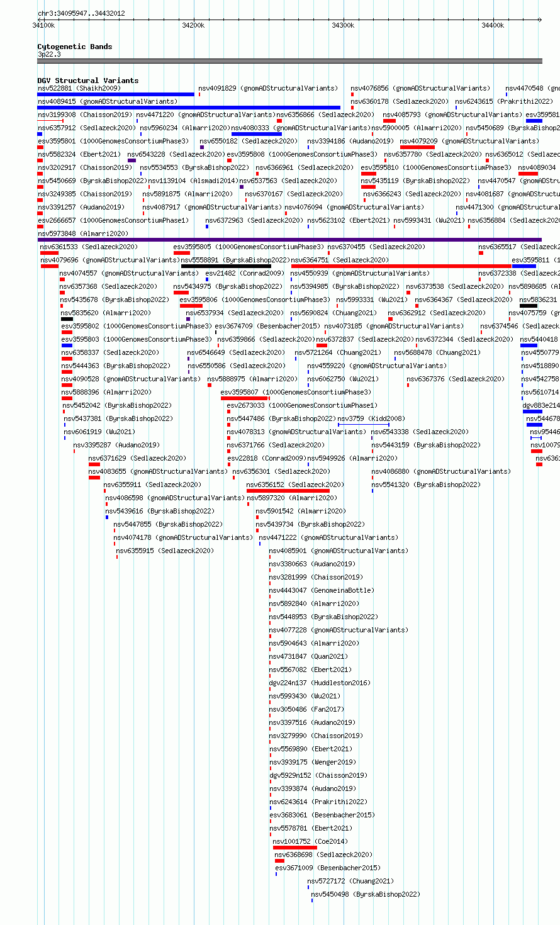
Task: Click the 34200k ruler position label
Action: click(193, 25)
